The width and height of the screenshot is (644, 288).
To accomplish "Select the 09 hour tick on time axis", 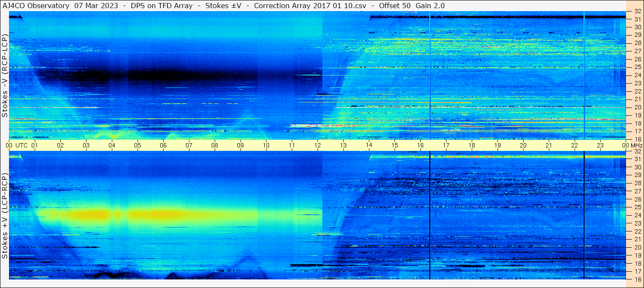I will pos(240,145).
